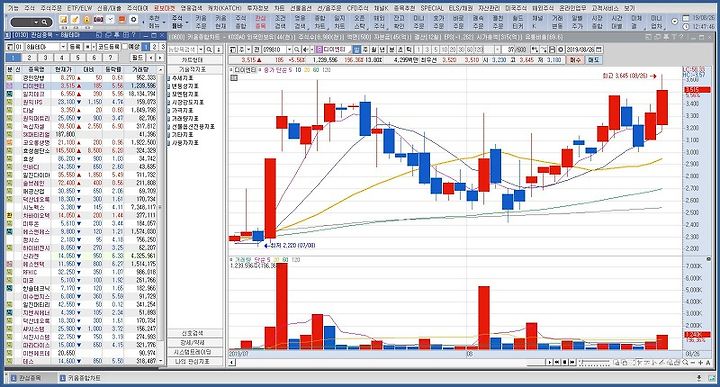Toggle the 초 second period button
The height and width of the screenshot is (387, 720).
pos(400,50)
